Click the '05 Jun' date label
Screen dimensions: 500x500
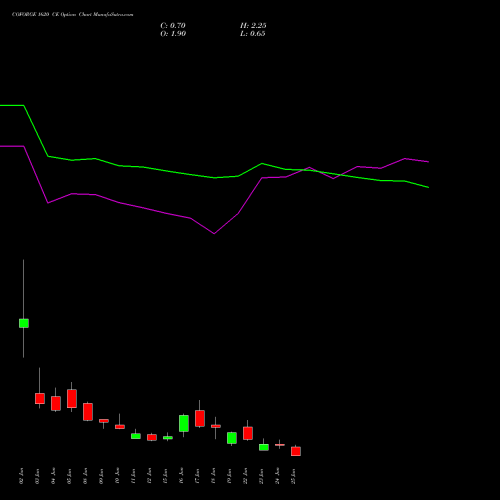70,476
